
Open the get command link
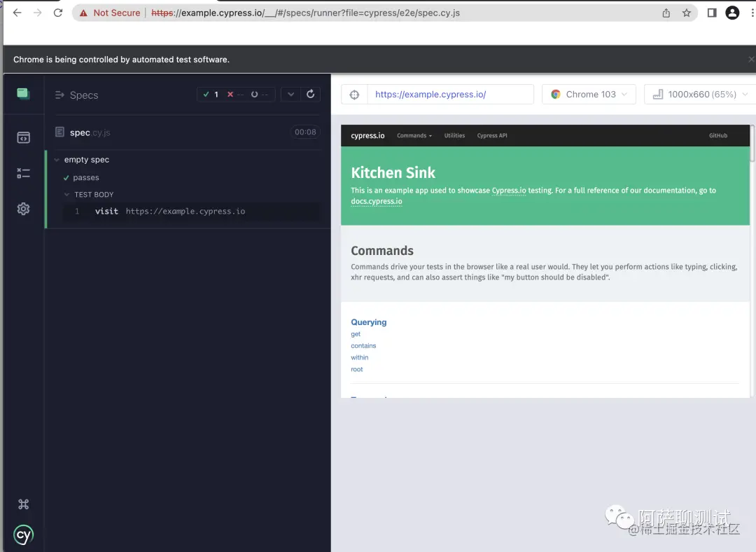pyautogui.click(x=356, y=334)
